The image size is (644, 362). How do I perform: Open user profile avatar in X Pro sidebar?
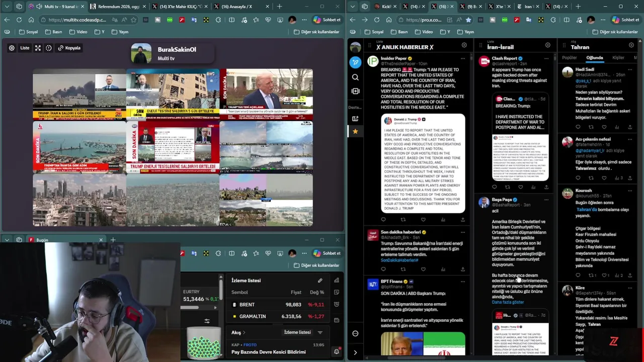[x=355, y=47]
